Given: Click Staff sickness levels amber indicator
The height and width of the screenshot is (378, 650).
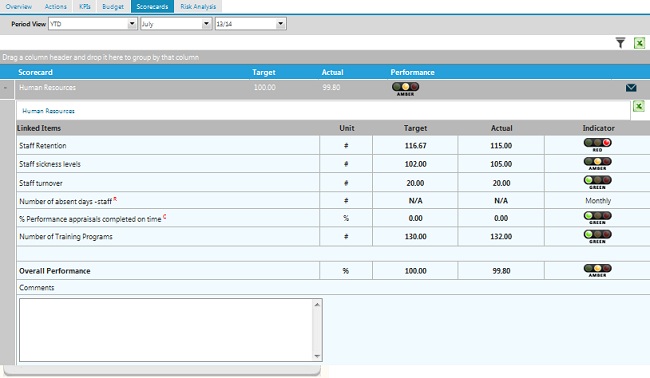Looking at the screenshot, I should point(597,163).
